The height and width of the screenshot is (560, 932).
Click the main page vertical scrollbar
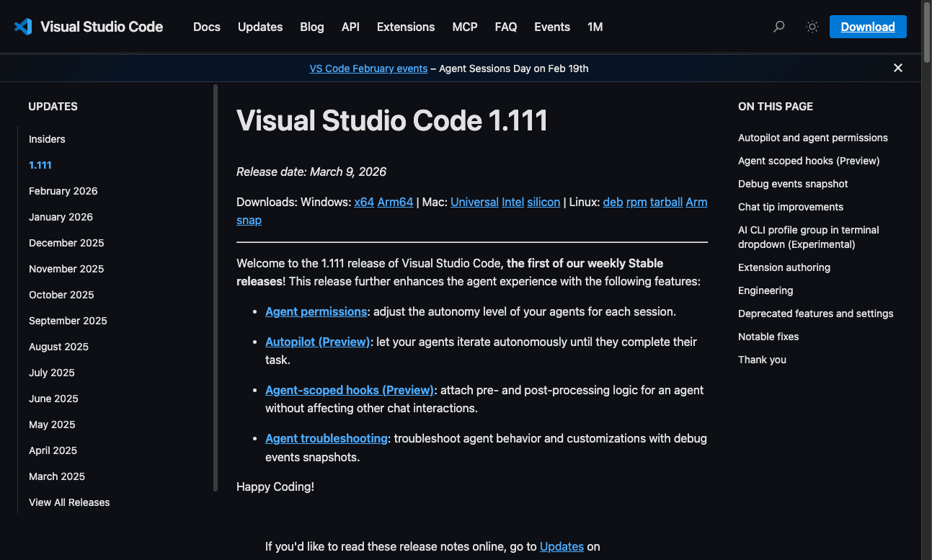[x=926, y=32]
